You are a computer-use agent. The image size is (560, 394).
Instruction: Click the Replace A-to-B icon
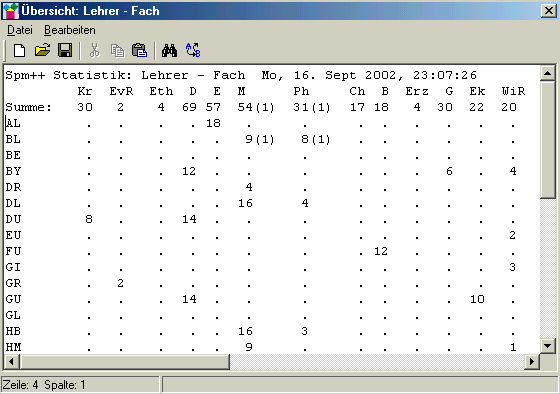[193, 50]
